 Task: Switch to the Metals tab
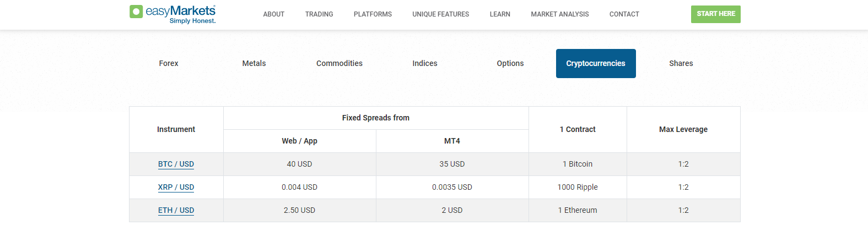coord(254,63)
